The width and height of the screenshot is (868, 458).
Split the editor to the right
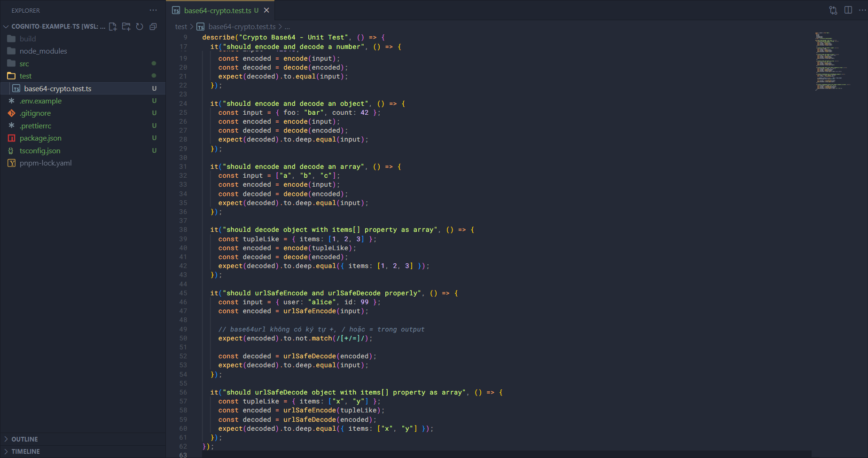(x=848, y=10)
